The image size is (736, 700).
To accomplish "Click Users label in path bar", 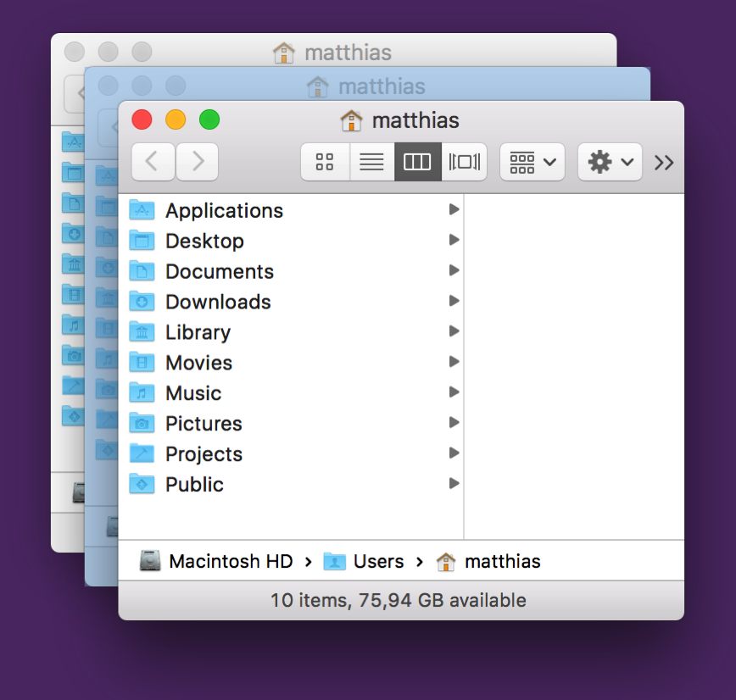I will point(379,561).
